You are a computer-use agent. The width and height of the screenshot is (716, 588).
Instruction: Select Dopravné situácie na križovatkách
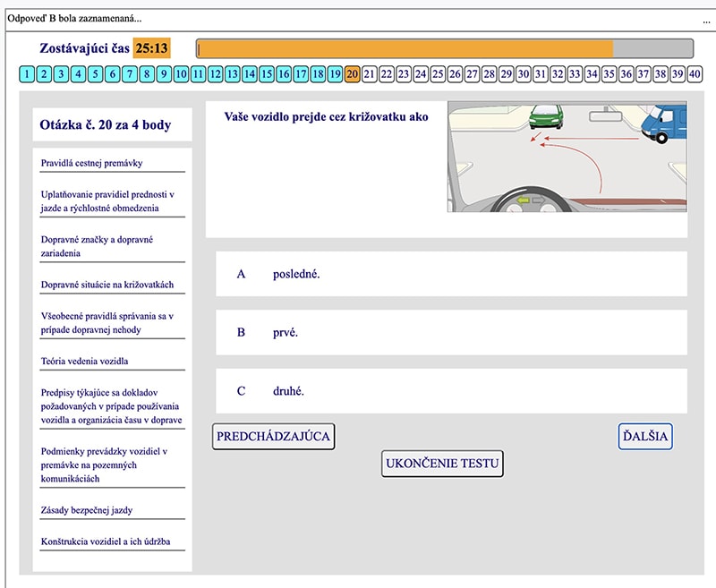(107, 285)
